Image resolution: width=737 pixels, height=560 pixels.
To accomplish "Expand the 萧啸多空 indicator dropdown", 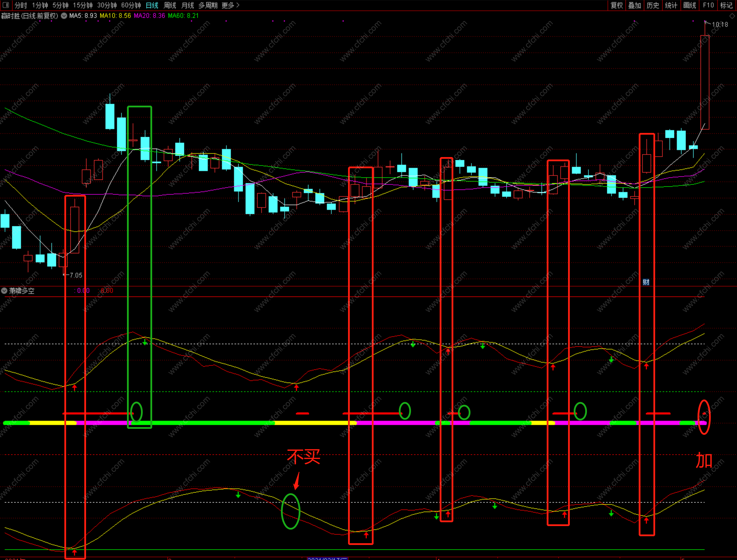I will (4, 291).
